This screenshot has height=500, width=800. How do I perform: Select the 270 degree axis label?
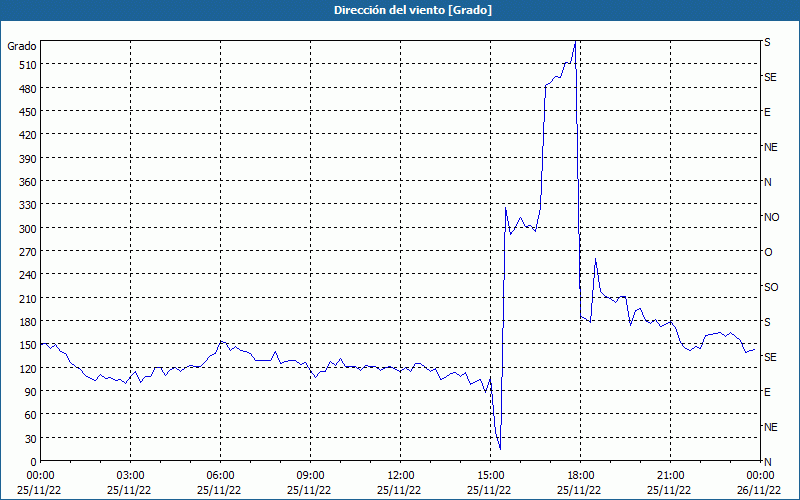click(x=29, y=252)
